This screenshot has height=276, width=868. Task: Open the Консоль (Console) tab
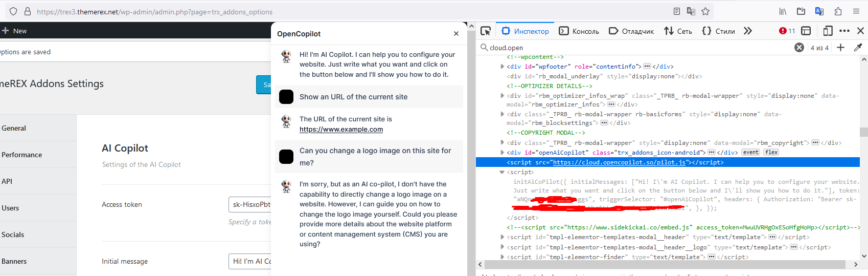coord(579,31)
